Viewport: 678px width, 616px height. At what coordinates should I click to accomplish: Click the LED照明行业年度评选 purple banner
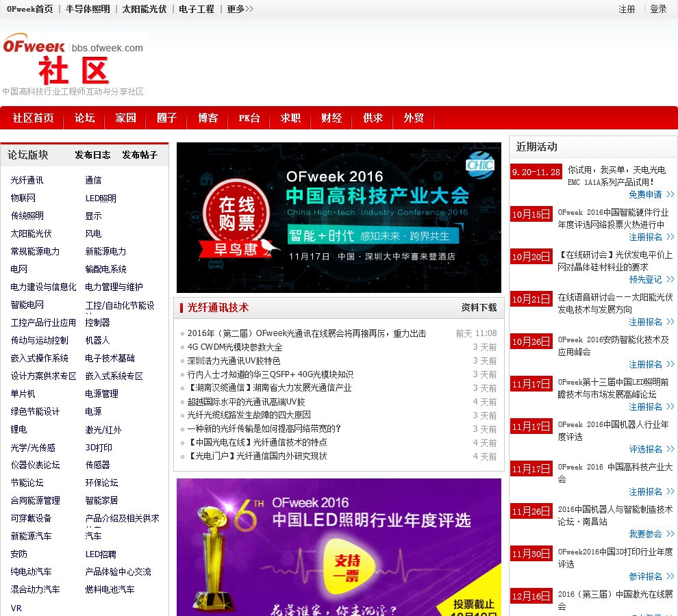[x=338, y=547]
